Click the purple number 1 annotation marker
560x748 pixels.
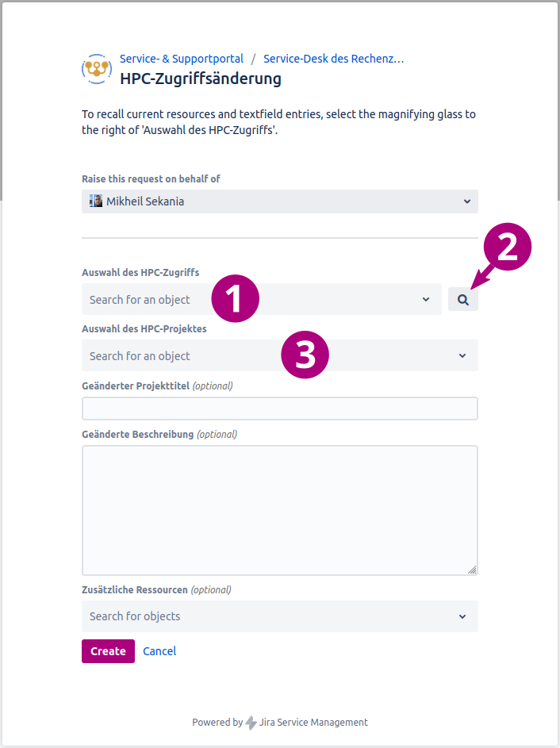(235, 298)
